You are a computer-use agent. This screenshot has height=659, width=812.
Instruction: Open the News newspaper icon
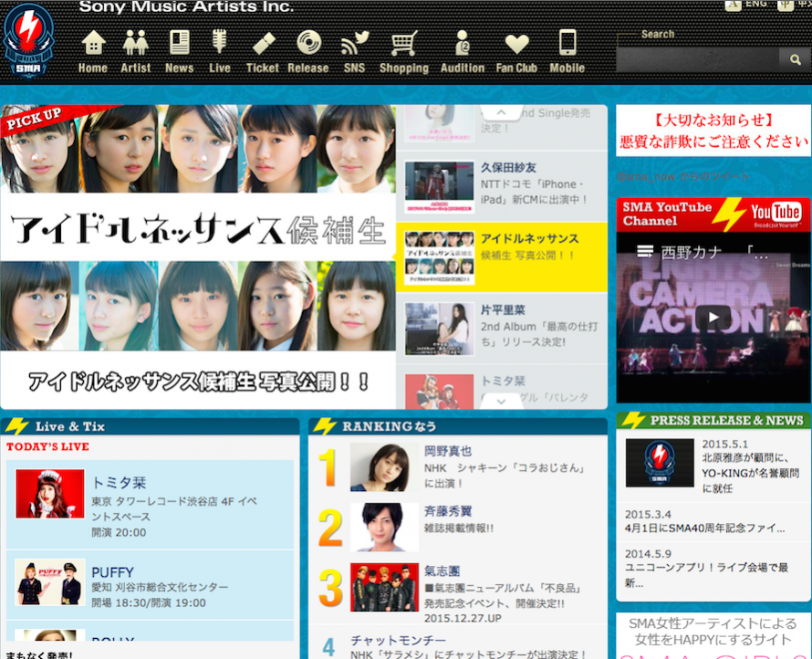coord(179,43)
